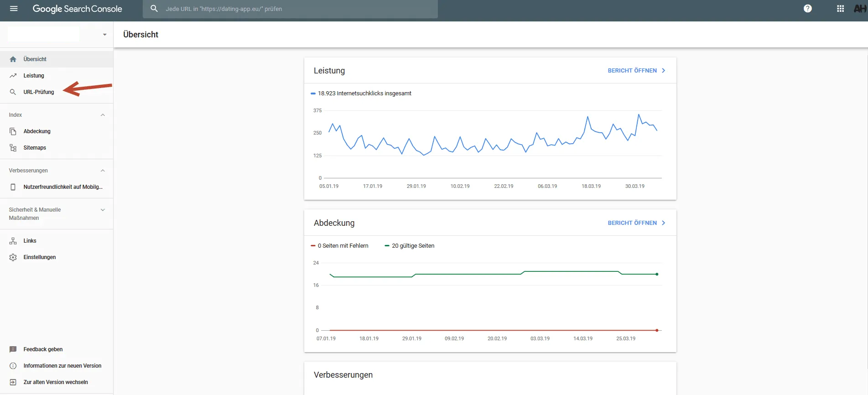Click the 30.03.19 date label

click(x=634, y=186)
